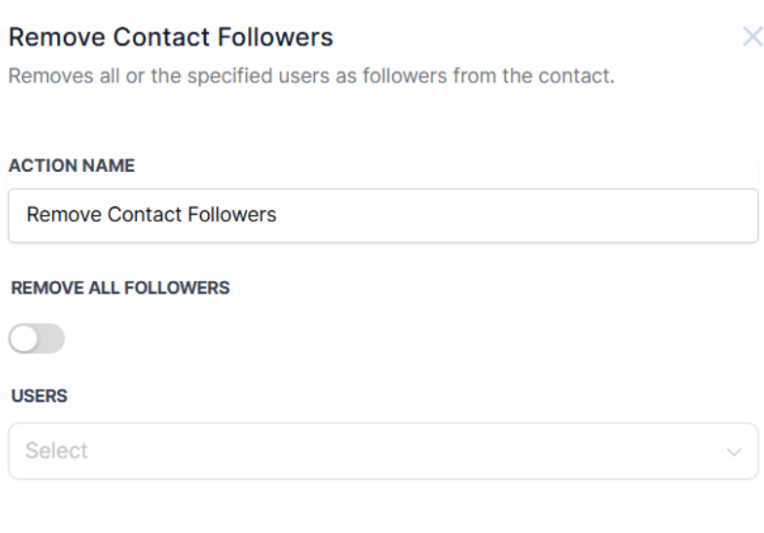This screenshot has height=533, width=764.
Task: Close the Remove Contact Followers panel
Action: point(752,38)
